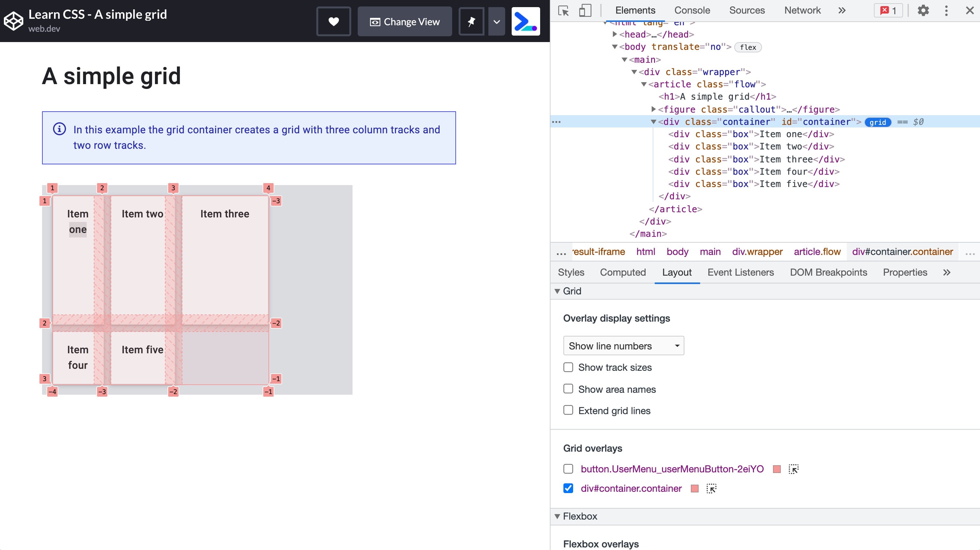Switch to the Styles tab in DevTools
The image size is (980, 550).
(571, 272)
